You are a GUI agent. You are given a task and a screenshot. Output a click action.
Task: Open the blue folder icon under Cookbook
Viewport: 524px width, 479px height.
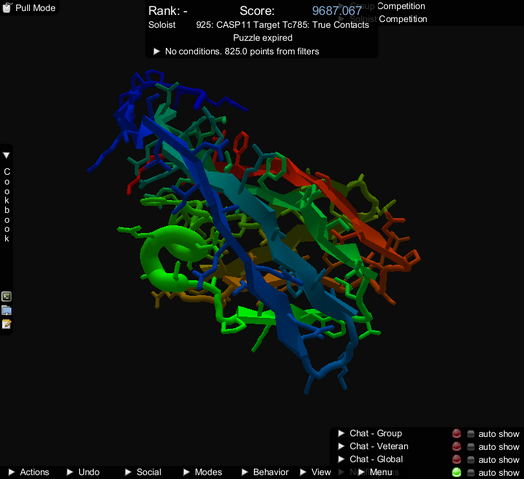pos(6,310)
